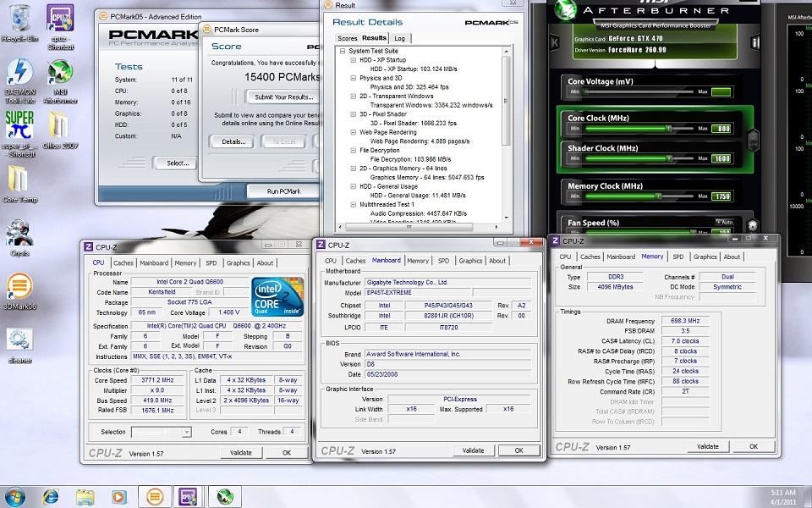Open the ccleaner desktop icon
The width and height of the screenshot is (812, 508).
19,345
